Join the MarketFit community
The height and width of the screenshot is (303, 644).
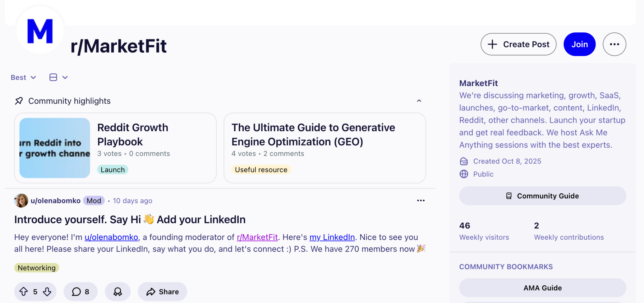580,44
